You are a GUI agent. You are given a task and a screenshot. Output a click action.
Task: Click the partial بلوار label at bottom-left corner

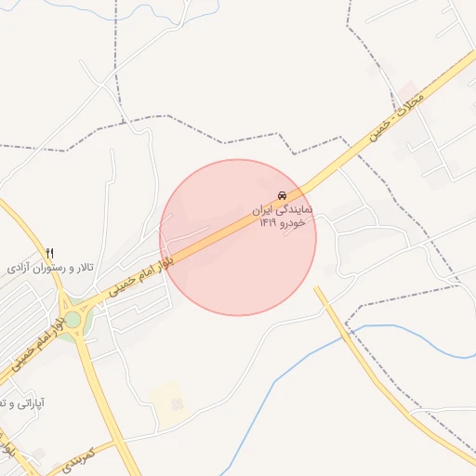[7, 445]
